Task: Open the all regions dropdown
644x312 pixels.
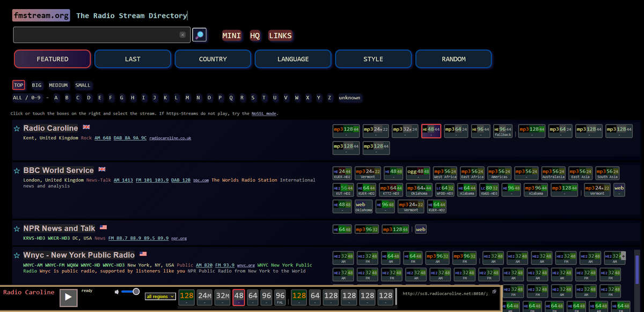Action: (x=160, y=296)
